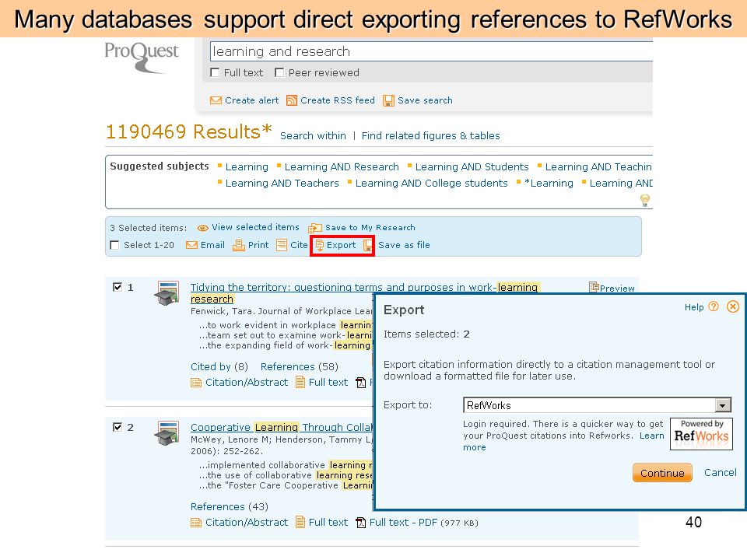Click the PDF icon for result 2
Screen dimensions: 747x560
361,523
